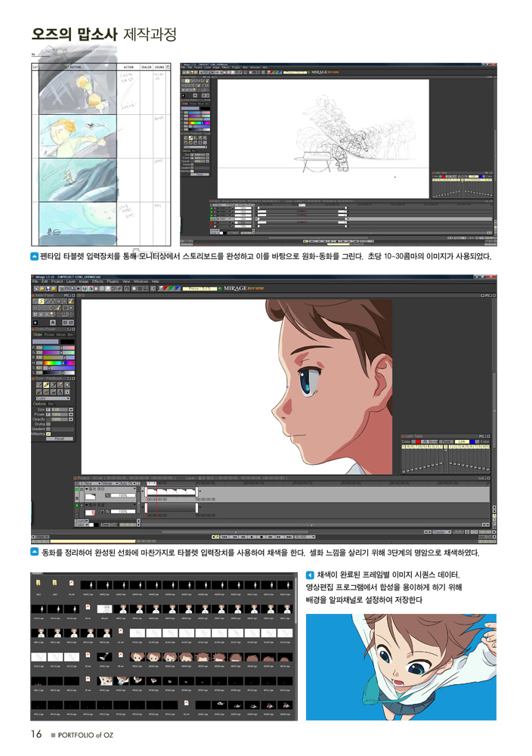Click the All None button in Light Table
532x756 pixels.
(x=429, y=442)
